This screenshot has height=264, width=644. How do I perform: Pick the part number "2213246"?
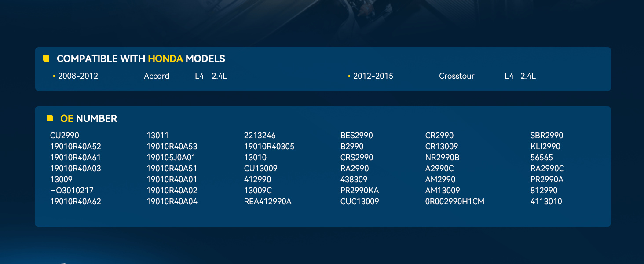click(x=260, y=136)
